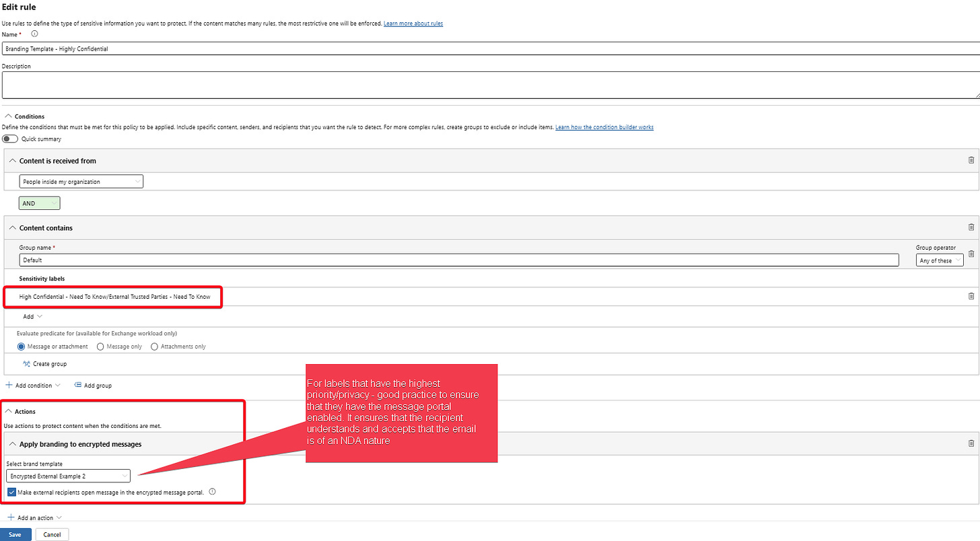The width and height of the screenshot is (980, 541).
Task: Remove the High Confidential sensitivity label
Action: point(971,296)
